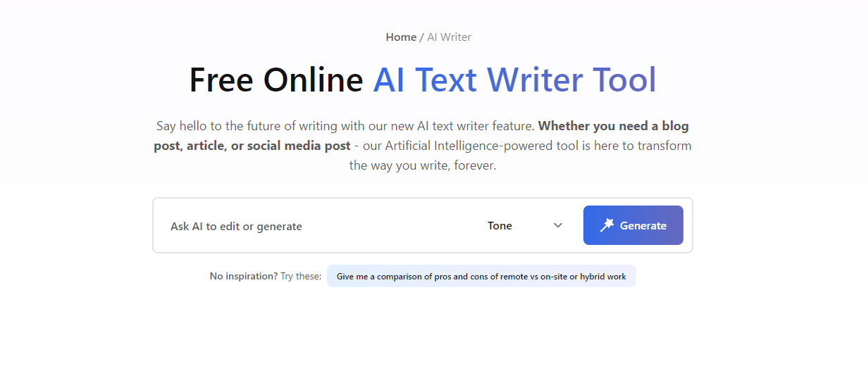This screenshot has height=385, width=868.
Task: Click the magic wand icon on Generate
Action: [607, 225]
